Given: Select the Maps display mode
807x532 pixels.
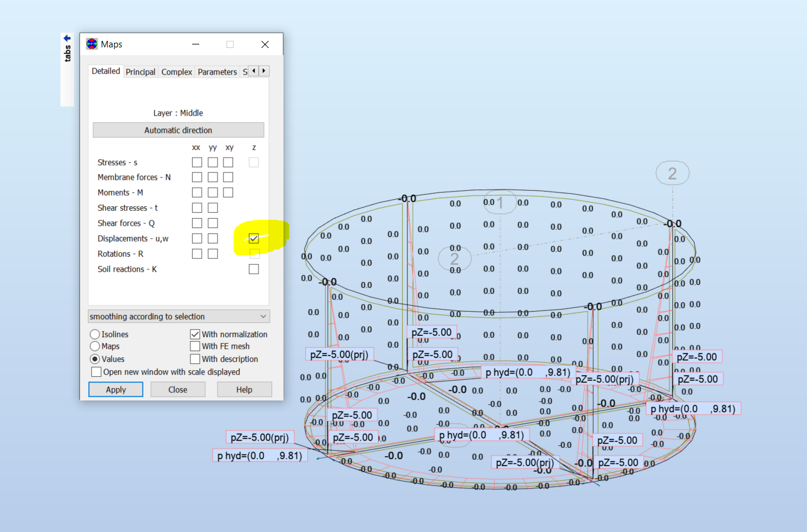Looking at the screenshot, I should [95, 346].
